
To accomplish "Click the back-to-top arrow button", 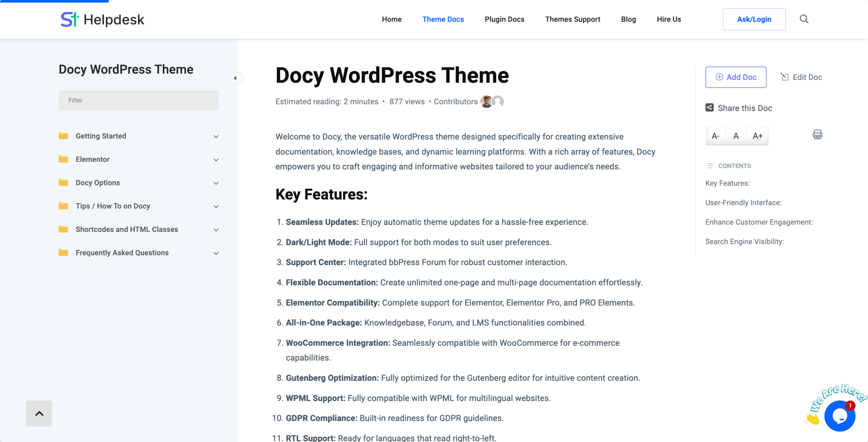I will 39,413.
